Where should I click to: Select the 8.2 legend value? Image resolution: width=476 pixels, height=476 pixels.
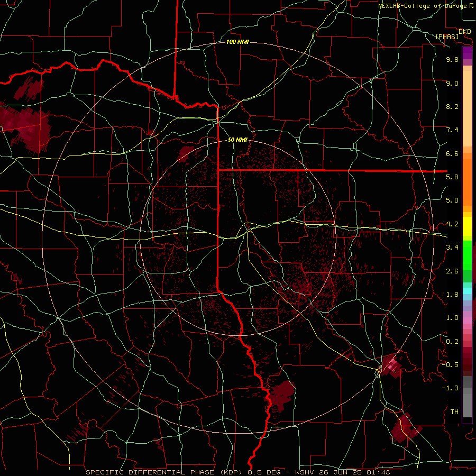click(x=452, y=106)
